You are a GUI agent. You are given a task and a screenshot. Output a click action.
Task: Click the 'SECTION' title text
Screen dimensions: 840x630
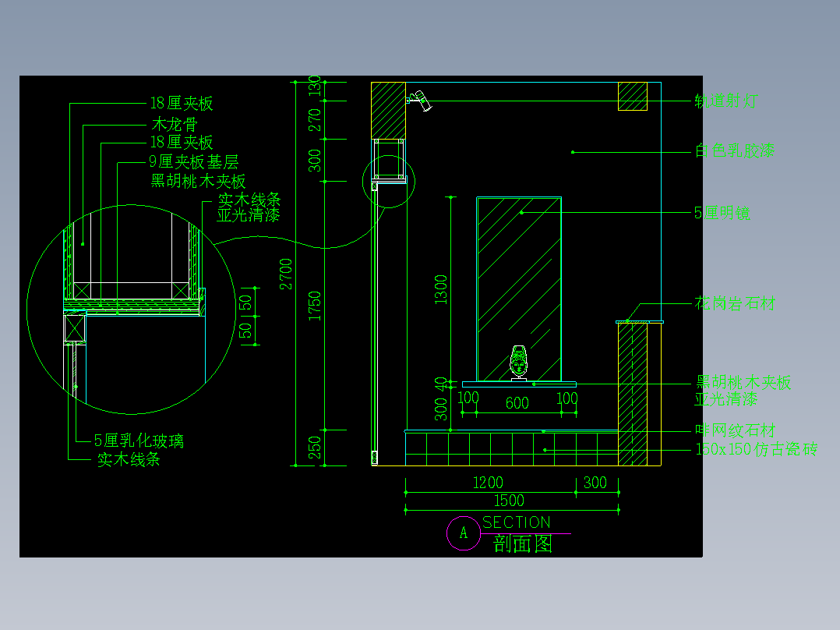[517, 522]
